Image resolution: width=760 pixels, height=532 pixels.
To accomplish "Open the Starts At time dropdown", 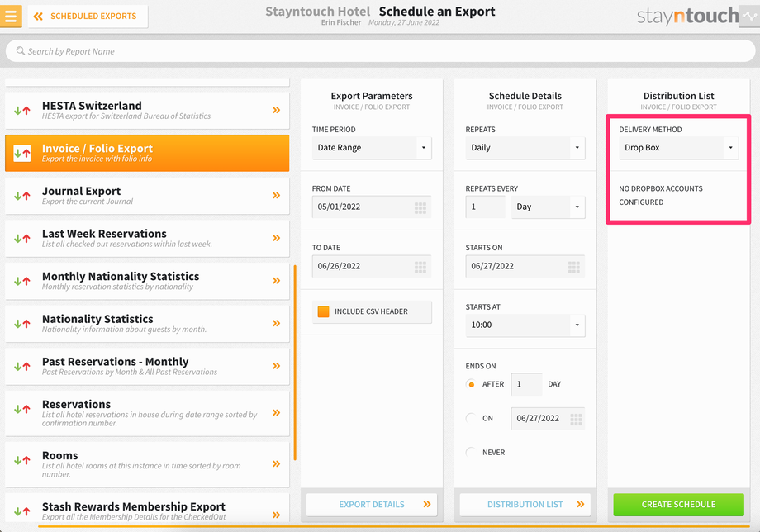I will 525,325.
